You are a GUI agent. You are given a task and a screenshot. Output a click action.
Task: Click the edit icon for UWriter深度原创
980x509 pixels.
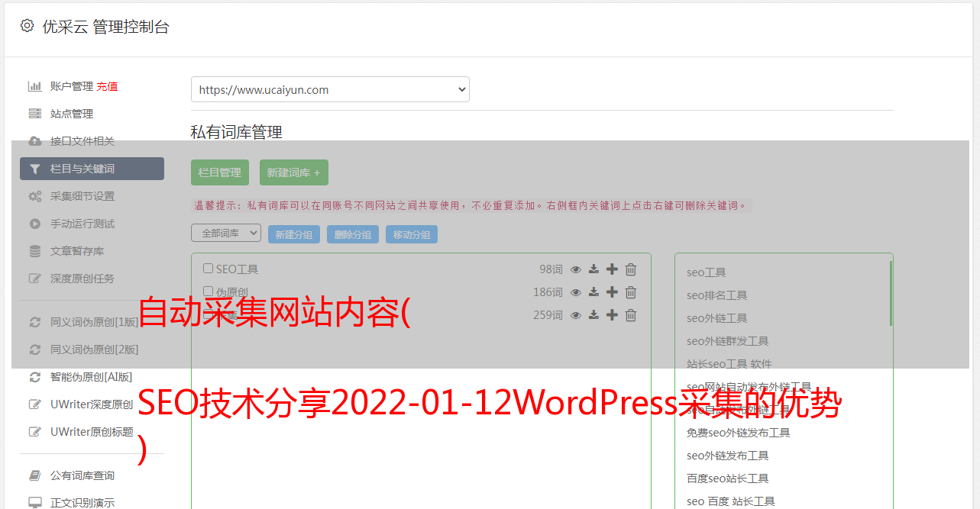(x=35, y=404)
